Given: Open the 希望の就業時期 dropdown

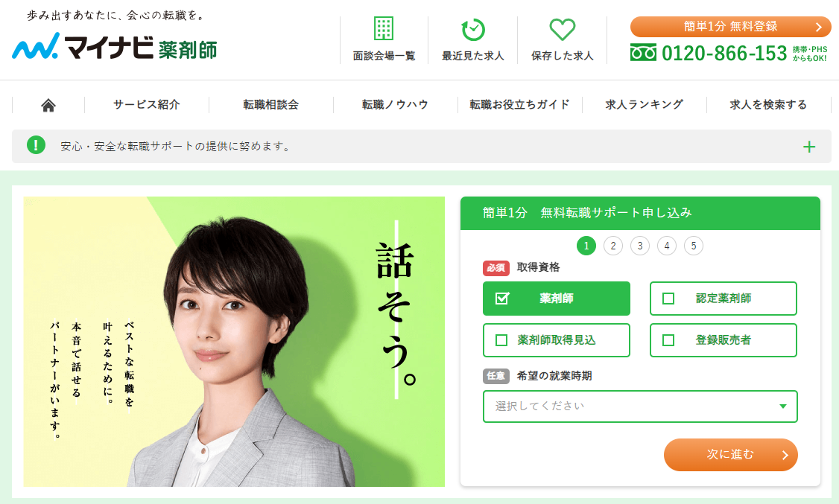Looking at the screenshot, I should (x=640, y=406).
